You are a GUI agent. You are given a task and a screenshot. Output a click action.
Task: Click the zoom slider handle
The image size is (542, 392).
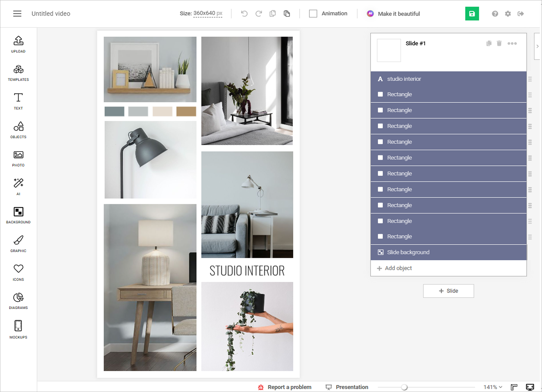click(404, 387)
